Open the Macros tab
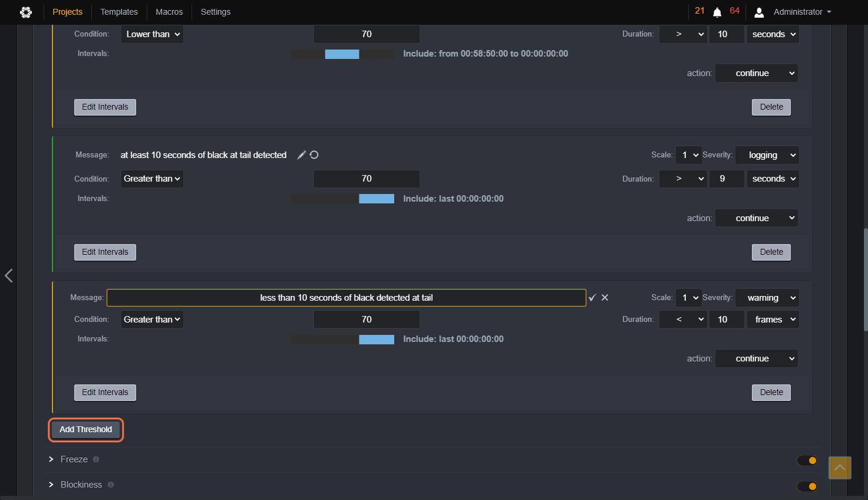 click(169, 12)
